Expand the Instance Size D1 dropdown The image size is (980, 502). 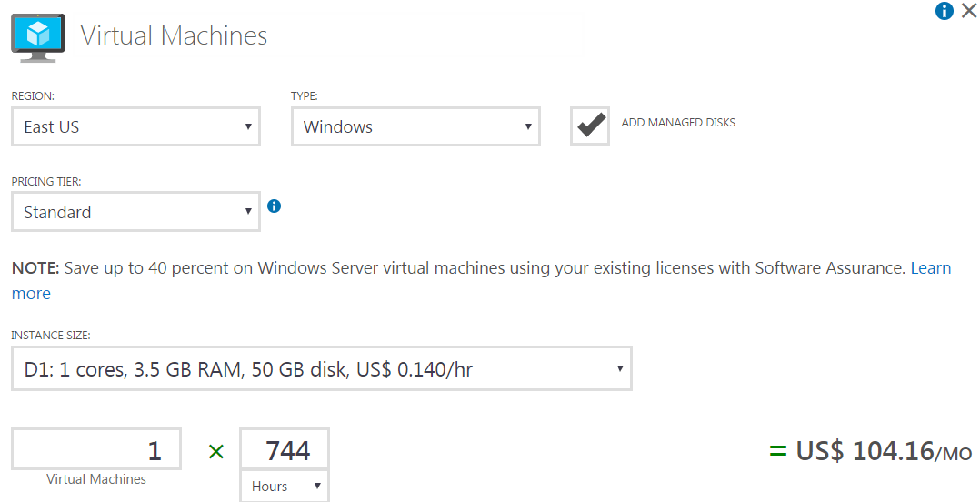[322, 369]
